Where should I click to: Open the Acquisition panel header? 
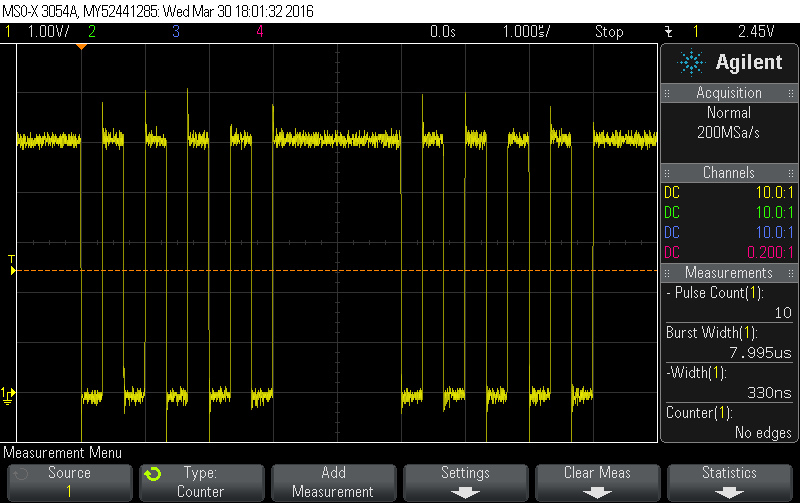[729, 93]
